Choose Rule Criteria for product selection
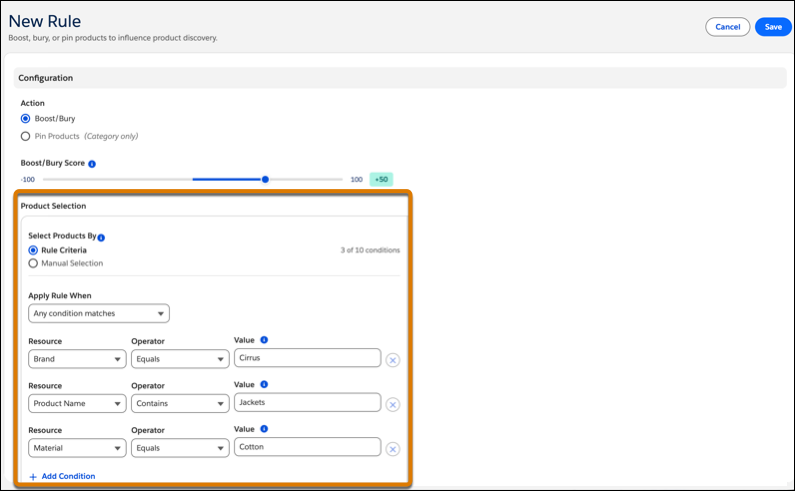Image resolution: width=795 pixels, height=491 pixels. 33,250
